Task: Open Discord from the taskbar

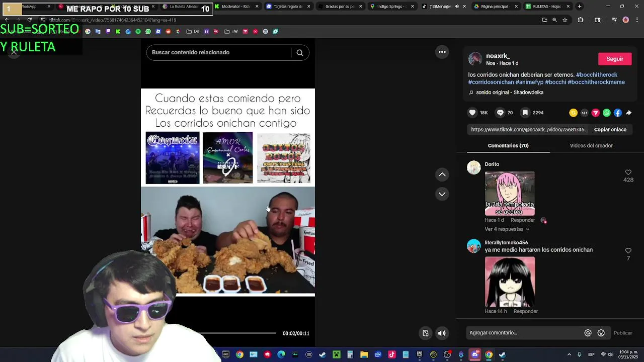Action: pyautogui.click(x=475, y=354)
